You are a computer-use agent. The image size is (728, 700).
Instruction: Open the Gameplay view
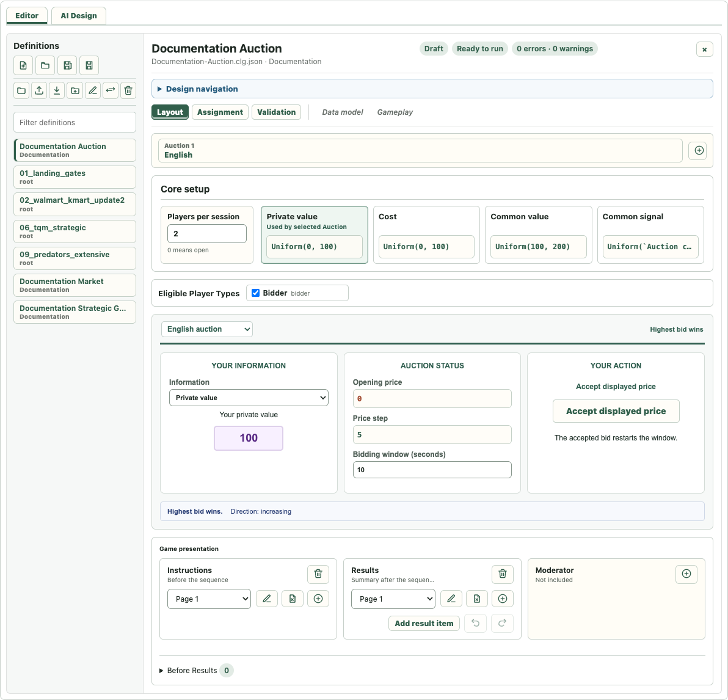(395, 112)
